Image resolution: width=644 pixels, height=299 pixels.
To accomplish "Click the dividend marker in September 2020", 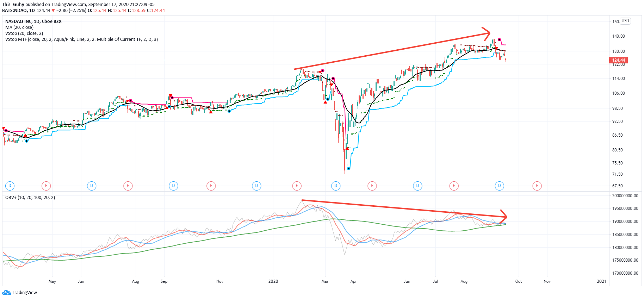I will (499, 186).
